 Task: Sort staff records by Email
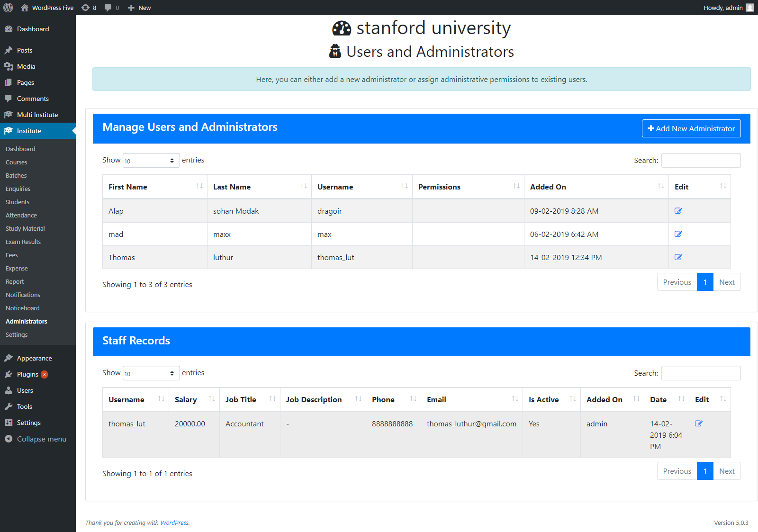coord(472,399)
